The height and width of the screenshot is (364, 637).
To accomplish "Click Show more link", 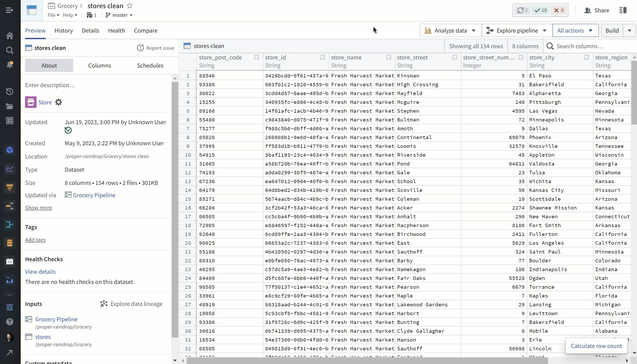I will pos(39,208).
